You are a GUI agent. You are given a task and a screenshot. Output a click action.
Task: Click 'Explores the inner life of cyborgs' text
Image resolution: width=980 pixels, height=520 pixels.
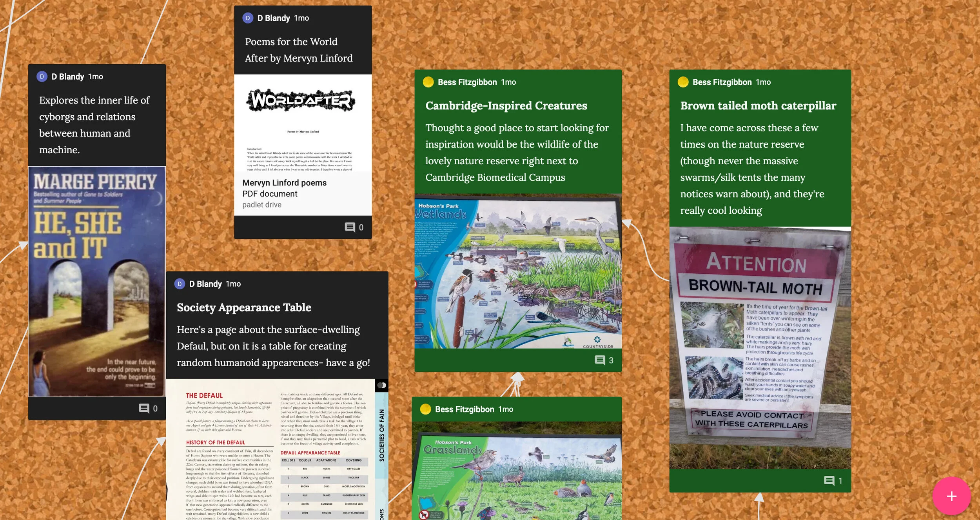pyautogui.click(x=94, y=125)
